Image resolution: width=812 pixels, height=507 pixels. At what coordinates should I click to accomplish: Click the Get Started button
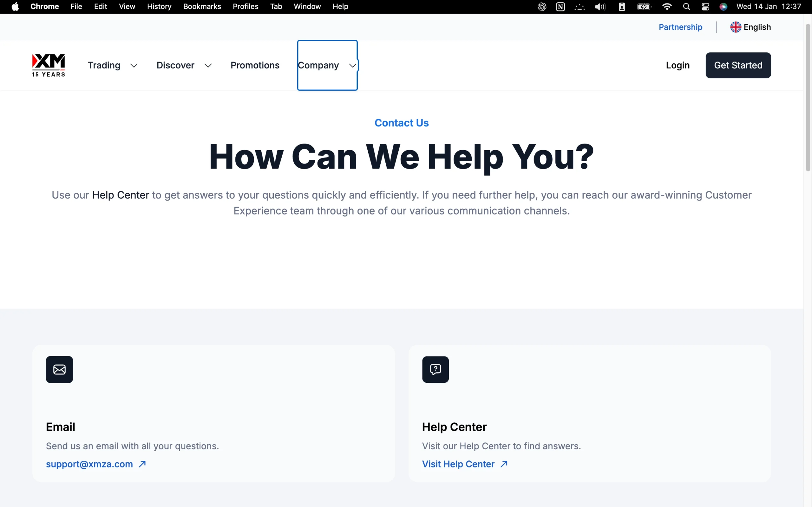pyautogui.click(x=738, y=65)
